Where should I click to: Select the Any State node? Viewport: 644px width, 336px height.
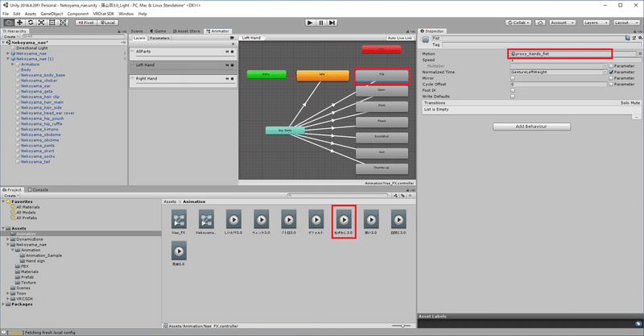tap(285, 131)
